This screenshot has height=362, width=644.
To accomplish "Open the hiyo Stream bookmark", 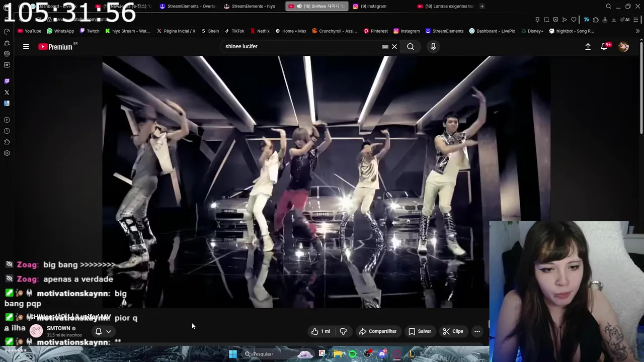I will [x=127, y=31].
